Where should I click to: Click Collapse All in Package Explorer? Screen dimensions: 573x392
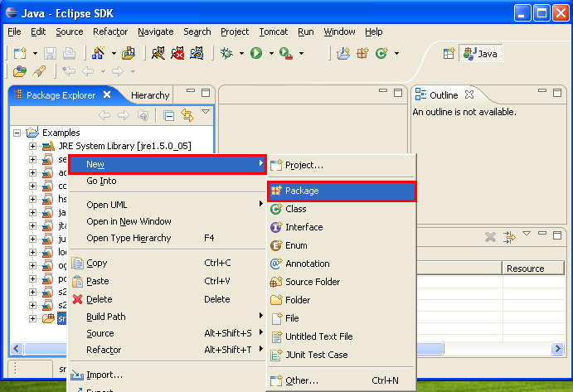(168, 116)
